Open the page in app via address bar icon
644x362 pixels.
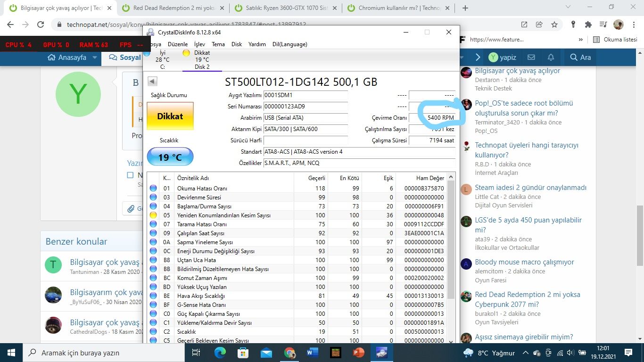[x=524, y=25]
